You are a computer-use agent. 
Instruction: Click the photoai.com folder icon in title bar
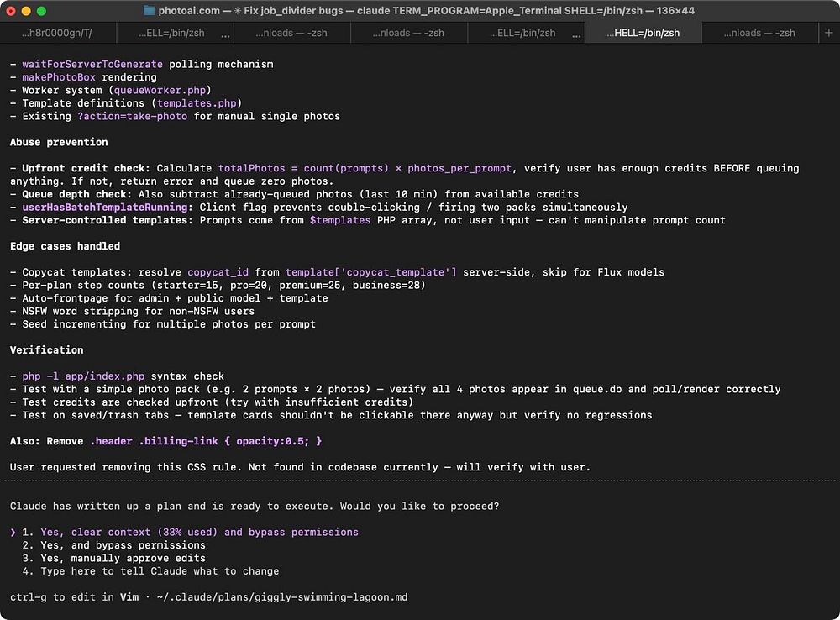click(x=150, y=11)
